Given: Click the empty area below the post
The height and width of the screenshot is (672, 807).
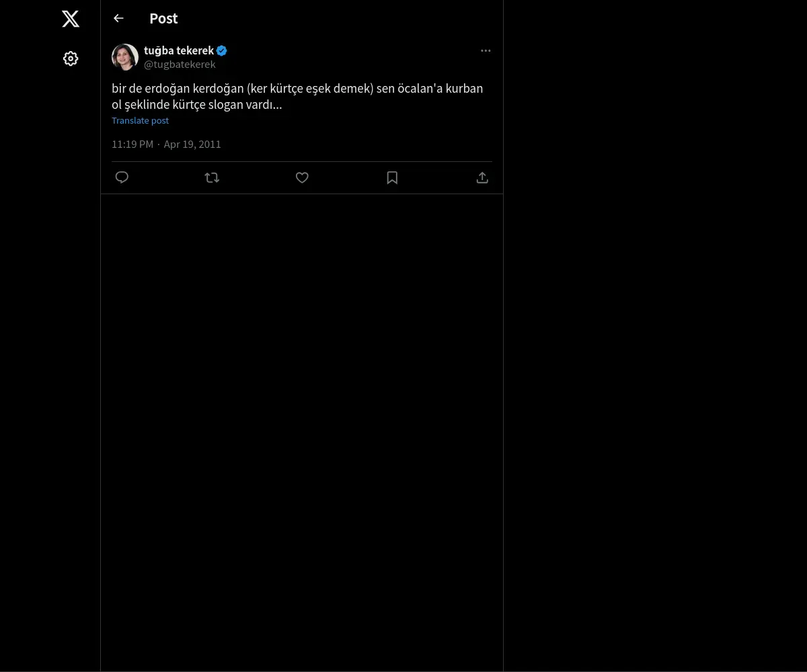Looking at the screenshot, I should click(302, 403).
